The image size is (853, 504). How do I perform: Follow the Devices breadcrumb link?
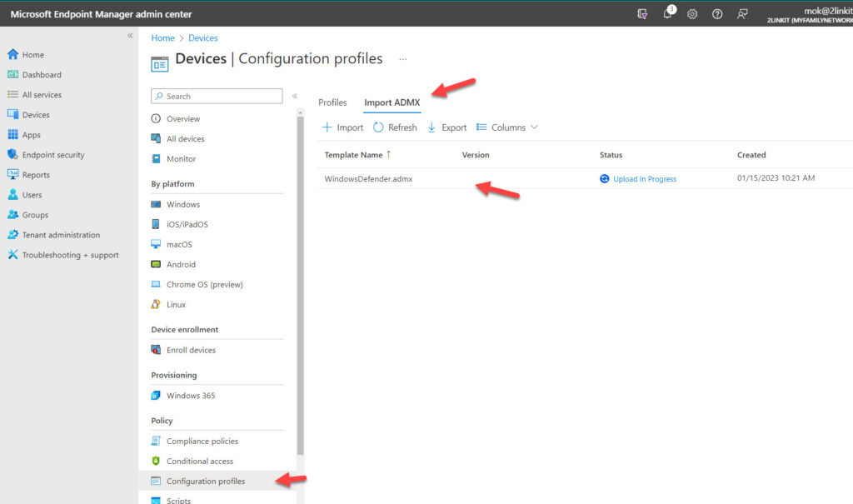click(x=203, y=38)
